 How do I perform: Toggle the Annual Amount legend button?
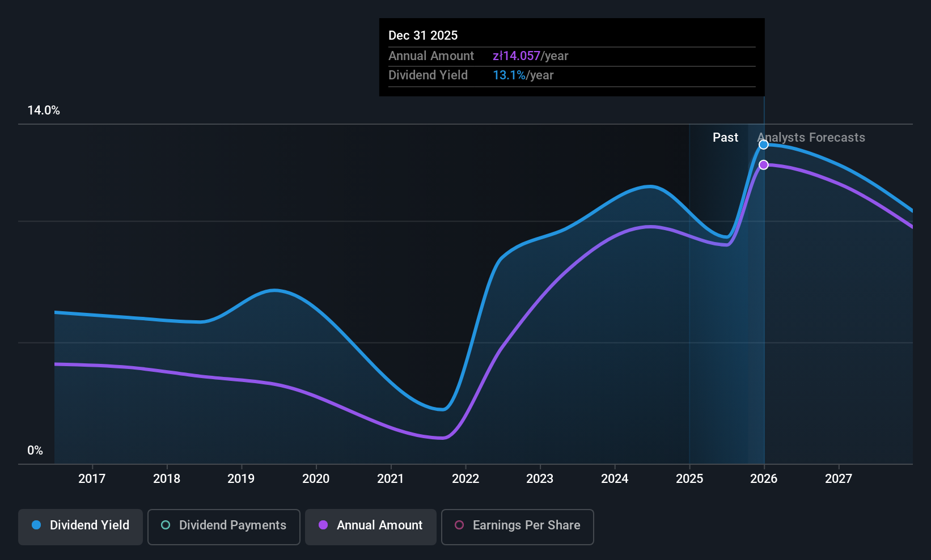[371, 527]
